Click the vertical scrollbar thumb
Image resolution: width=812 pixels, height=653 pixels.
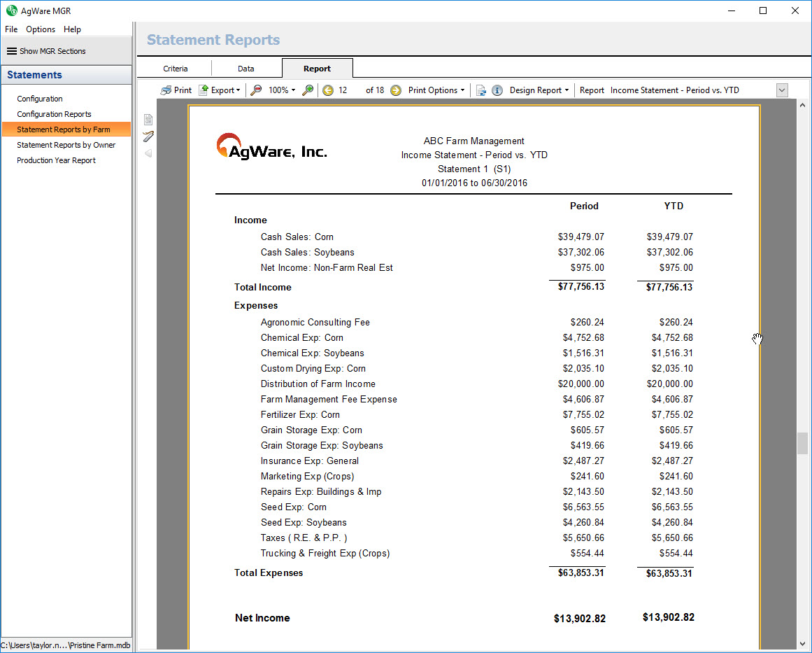pyautogui.click(x=802, y=444)
